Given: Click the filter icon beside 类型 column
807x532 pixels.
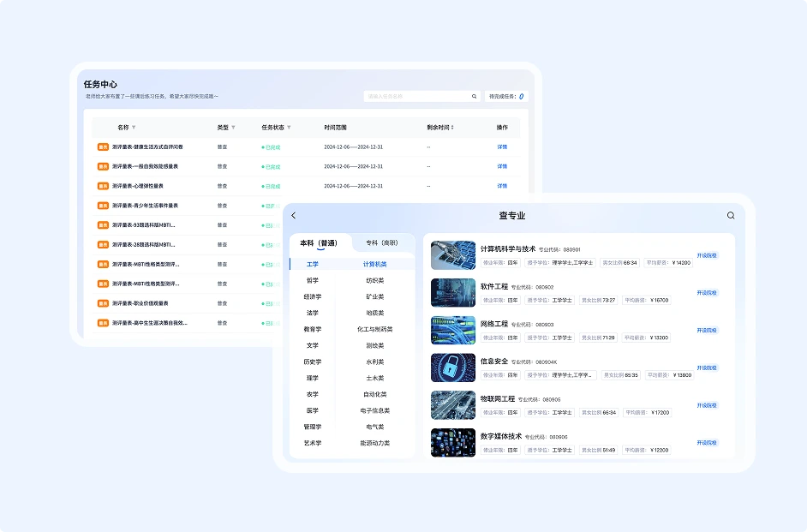Looking at the screenshot, I should (233, 128).
